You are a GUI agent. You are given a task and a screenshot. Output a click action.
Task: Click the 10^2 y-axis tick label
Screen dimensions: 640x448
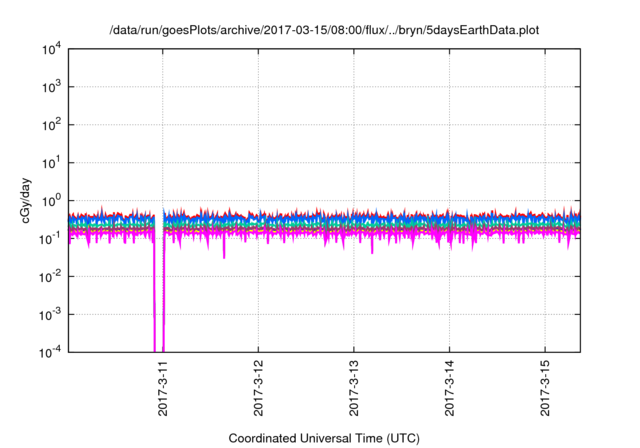point(51,125)
